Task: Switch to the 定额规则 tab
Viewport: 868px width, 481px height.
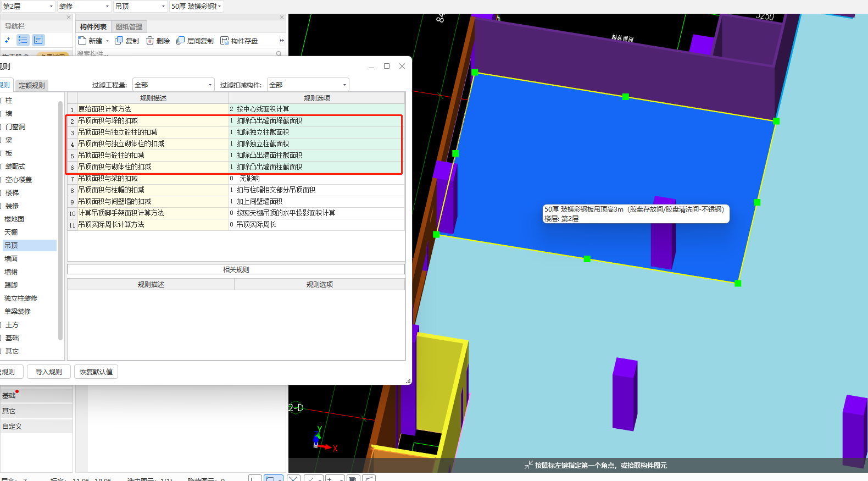Action: [32, 85]
